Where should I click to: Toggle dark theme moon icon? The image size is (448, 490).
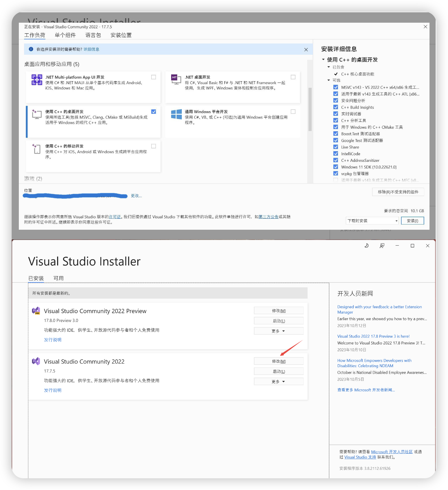(x=367, y=246)
